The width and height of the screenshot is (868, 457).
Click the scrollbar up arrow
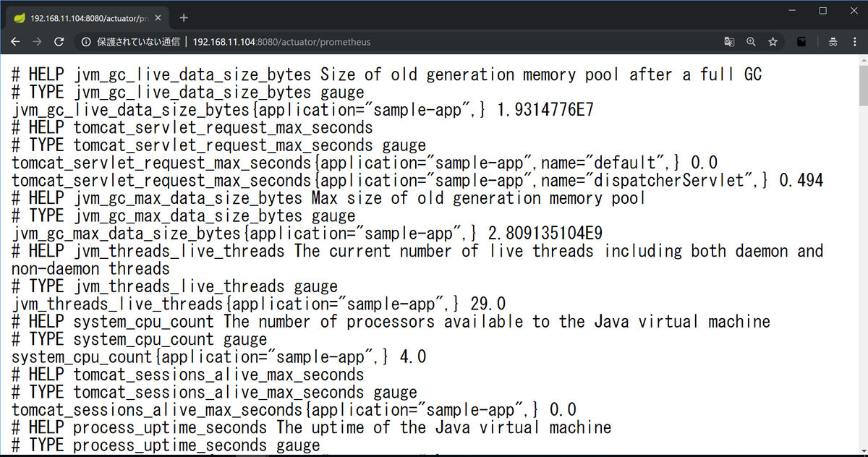coord(862,60)
